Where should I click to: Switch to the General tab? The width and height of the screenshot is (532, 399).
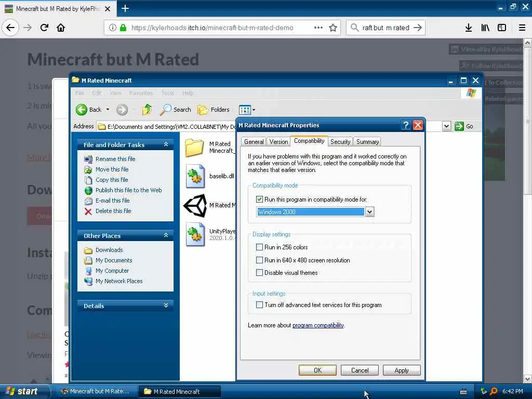pos(254,142)
